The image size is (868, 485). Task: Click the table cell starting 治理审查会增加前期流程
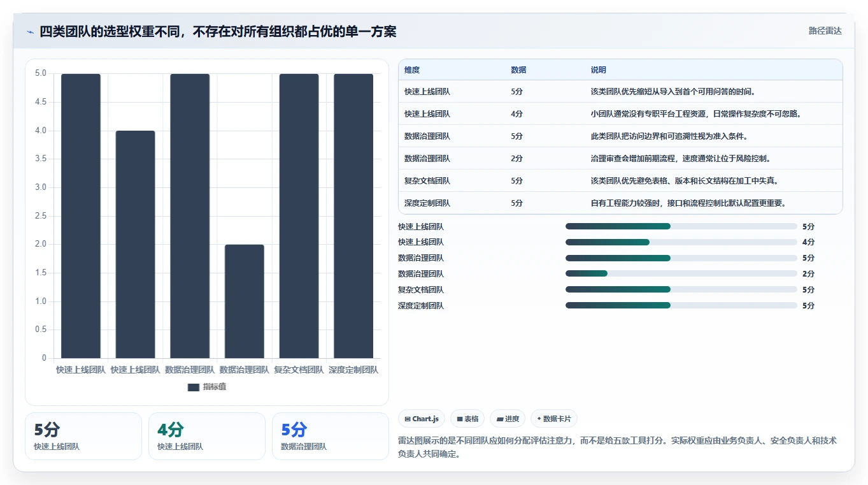(x=681, y=159)
